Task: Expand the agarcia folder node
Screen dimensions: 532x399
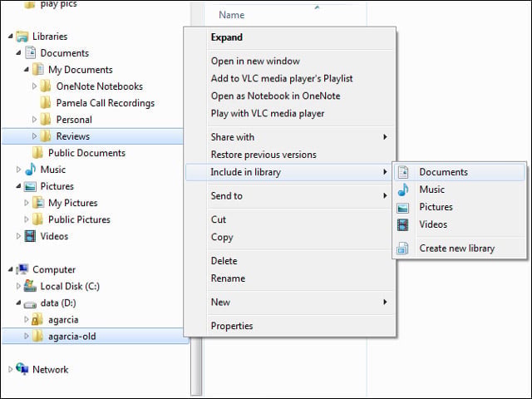Action: click(27, 319)
